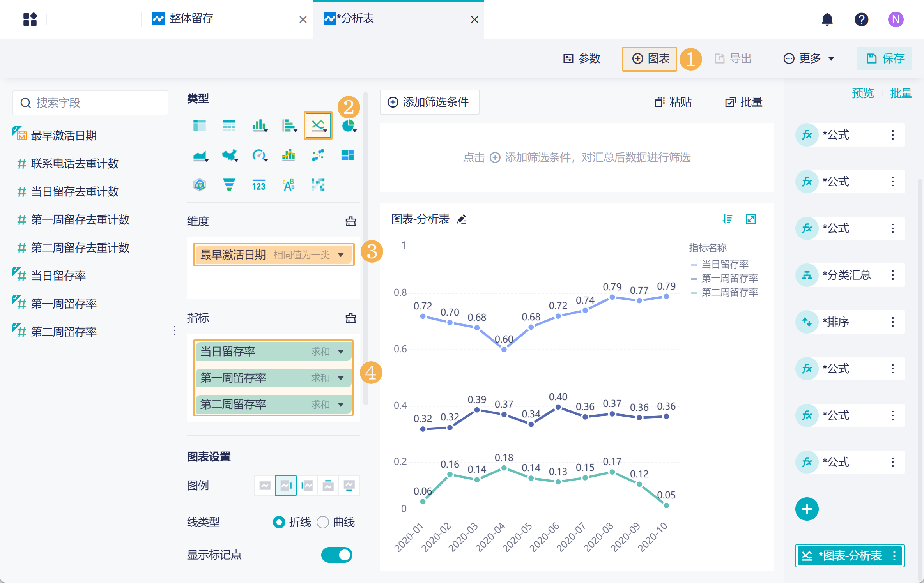Choose the 折线 line type radio
Image resolution: width=924 pixels, height=583 pixels.
point(279,522)
